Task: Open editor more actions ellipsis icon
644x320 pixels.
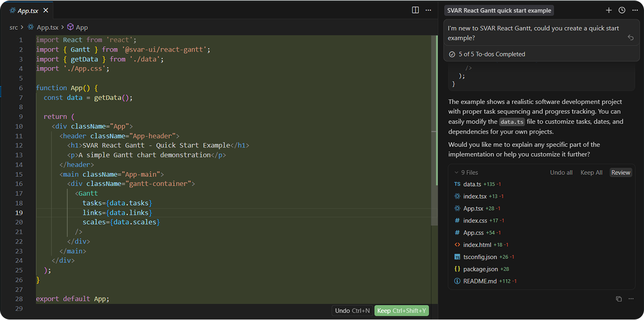Action: (x=428, y=10)
